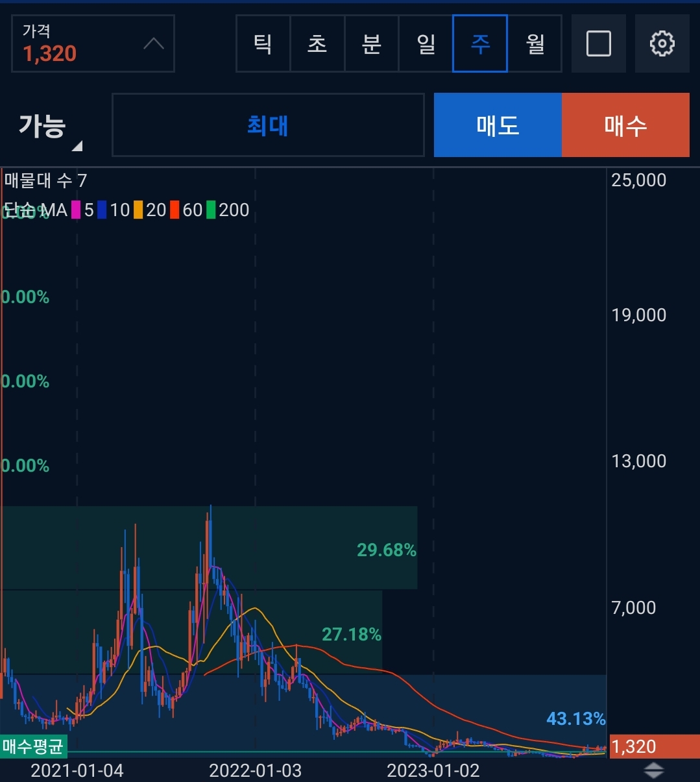Open the chart settings gear
Screen dimensions: 700x782
click(662, 43)
